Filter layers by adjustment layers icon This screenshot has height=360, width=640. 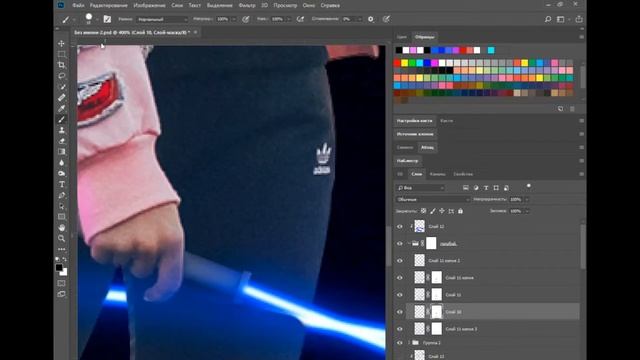point(476,188)
